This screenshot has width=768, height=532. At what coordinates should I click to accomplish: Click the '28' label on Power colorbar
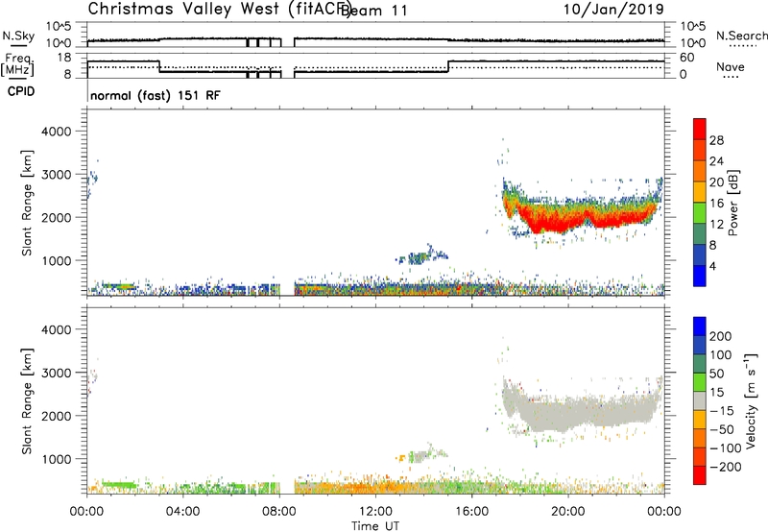(x=716, y=140)
